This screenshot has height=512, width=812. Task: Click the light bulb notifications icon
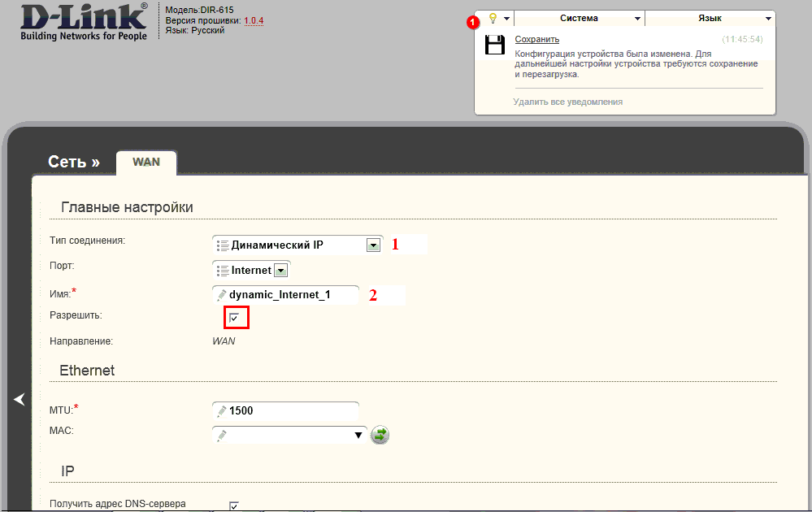[493, 19]
